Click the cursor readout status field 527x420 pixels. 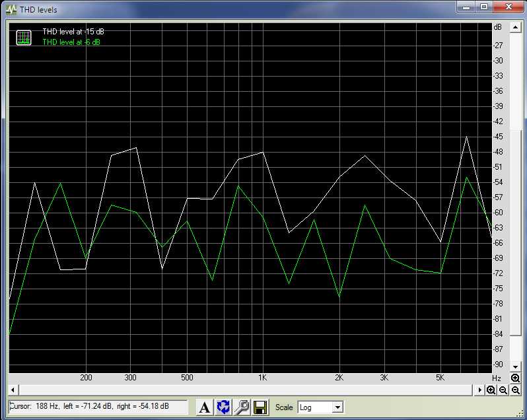coord(98,407)
